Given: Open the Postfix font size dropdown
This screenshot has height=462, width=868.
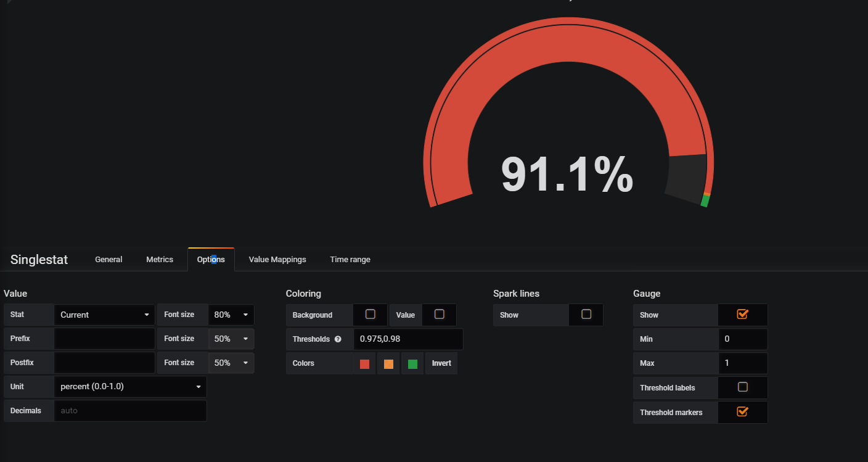Looking at the screenshot, I should pos(231,363).
